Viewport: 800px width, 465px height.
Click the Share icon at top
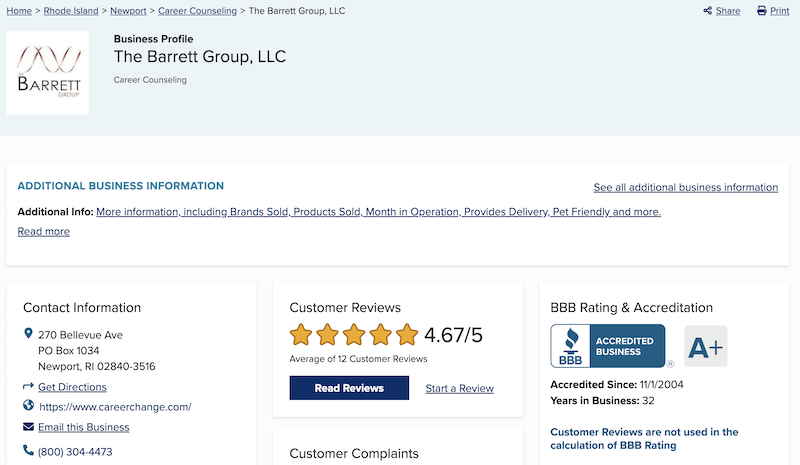(x=707, y=11)
